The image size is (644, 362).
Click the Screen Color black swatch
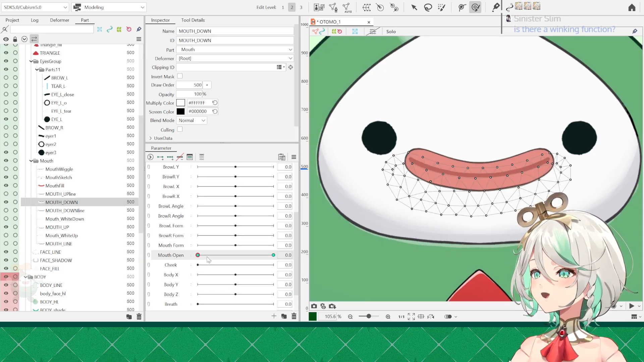click(180, 112)
